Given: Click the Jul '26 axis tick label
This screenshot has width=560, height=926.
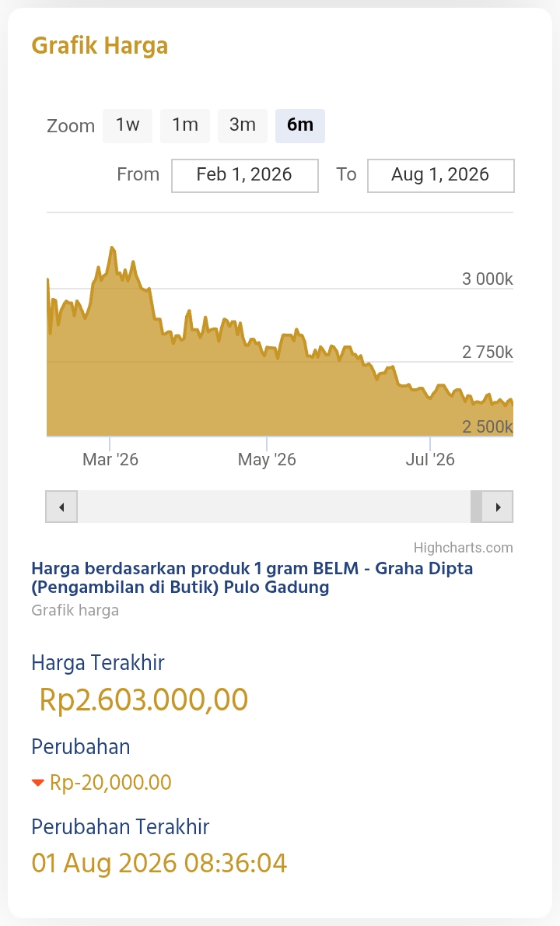Looking at the screenshot, I should (430, 459).
